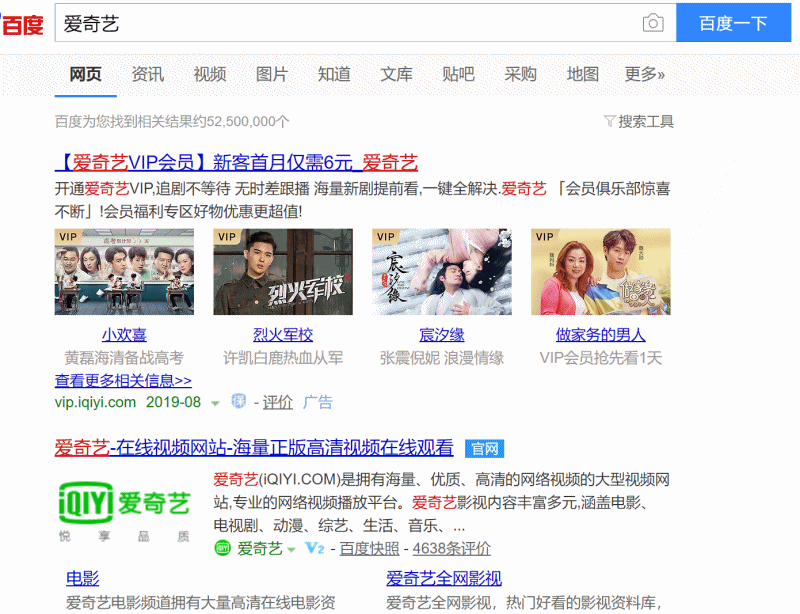Click the 烈火军校 thumbnail image
The image size is (800, 614).
coord(283,272)
